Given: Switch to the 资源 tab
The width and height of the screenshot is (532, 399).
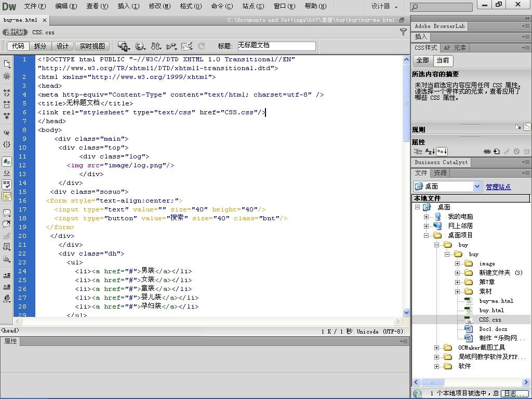Looking at the screenshot, I should 440,173.
